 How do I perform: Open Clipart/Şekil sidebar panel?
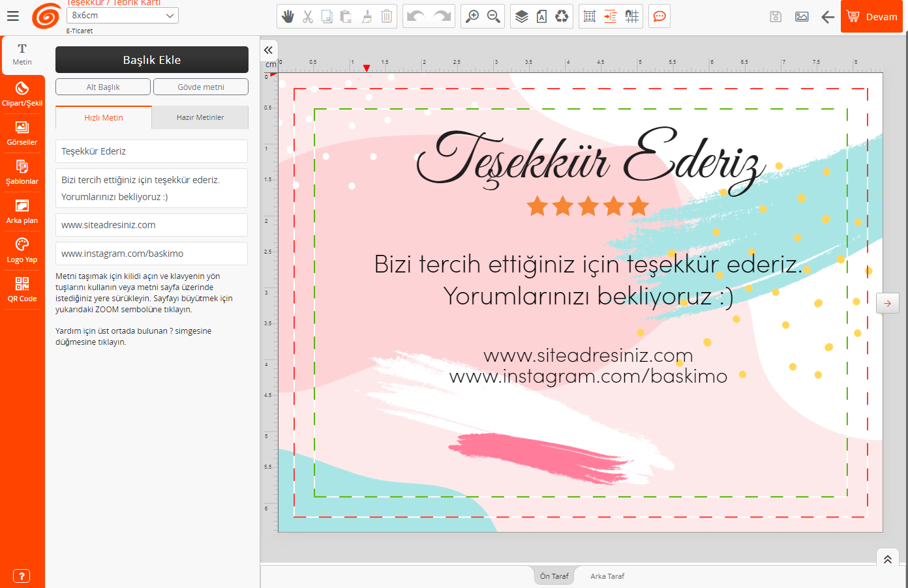tap(22, 94)
